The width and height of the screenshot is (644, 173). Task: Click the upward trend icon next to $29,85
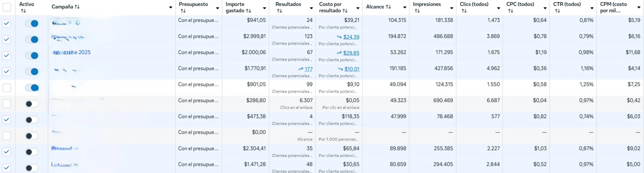coord(339,53)
